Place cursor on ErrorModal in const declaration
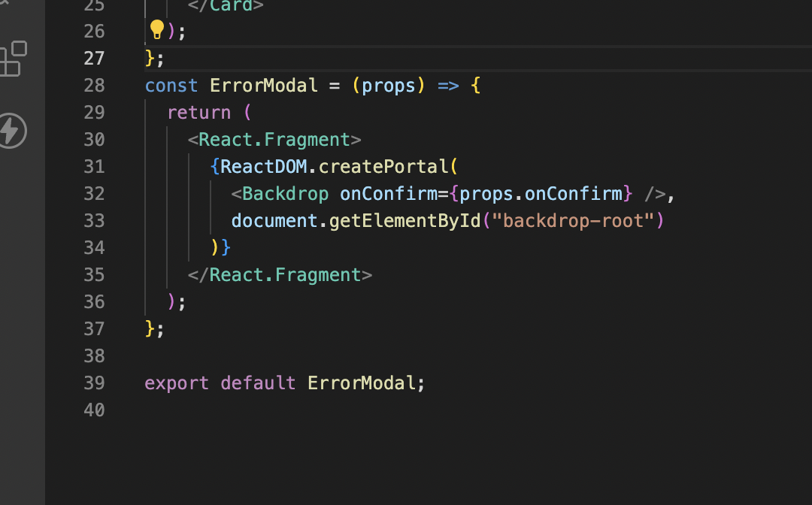The height and width of the screenshot is (505, 812). coord(264,86)
